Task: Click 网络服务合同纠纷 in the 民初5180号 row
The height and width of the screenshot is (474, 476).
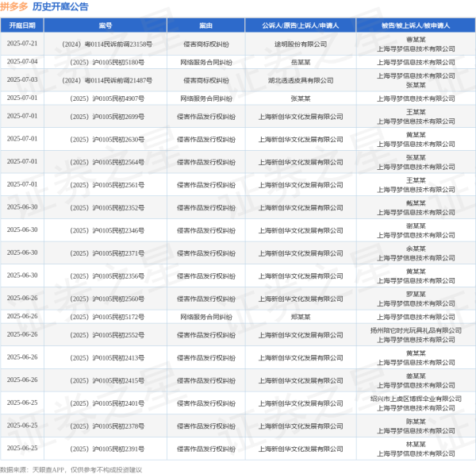Action: 205,62
